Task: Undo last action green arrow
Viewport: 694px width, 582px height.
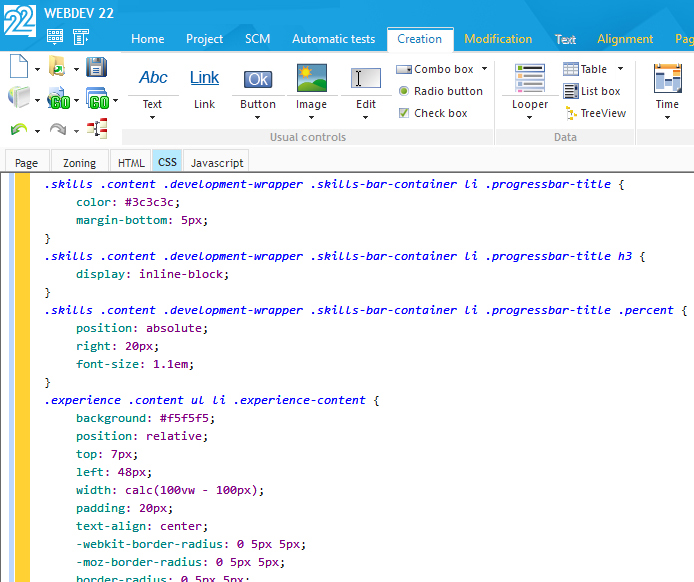Action: (x=19, y=129)
